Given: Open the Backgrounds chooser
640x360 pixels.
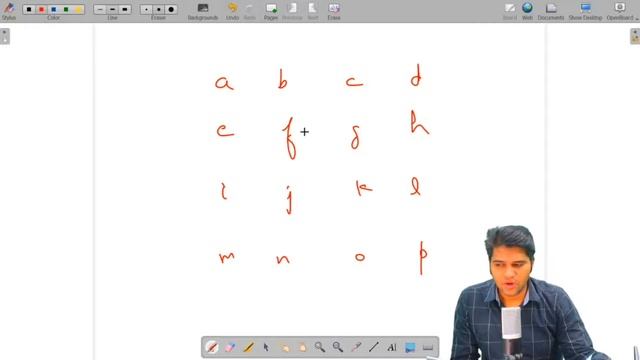Looking at the screenshot, I should click(x=203, y=11).
